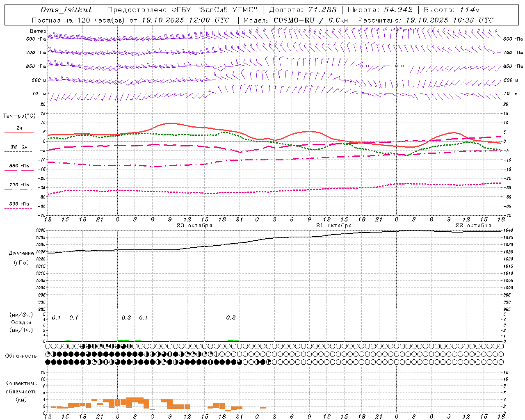This screenshot has height=420, width=525.
Task: Click the Тем-ра(°C) axis title
Action: 19,116
